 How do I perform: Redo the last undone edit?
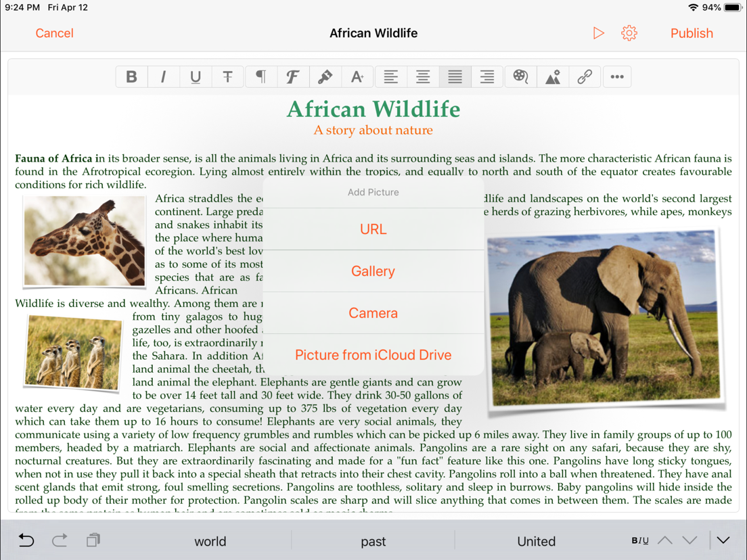60,540
